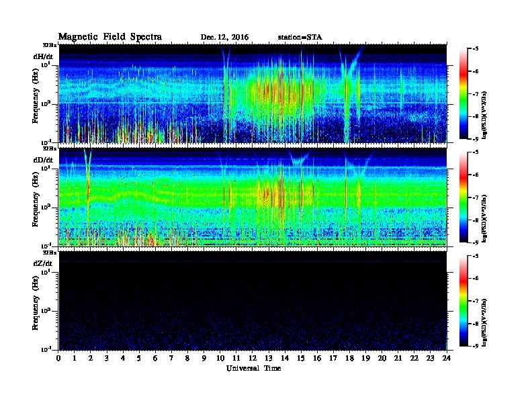Screen dimensions: 532x411
Task: Click hour tick label "1" on time axis
Action: [x=75, y=358]
